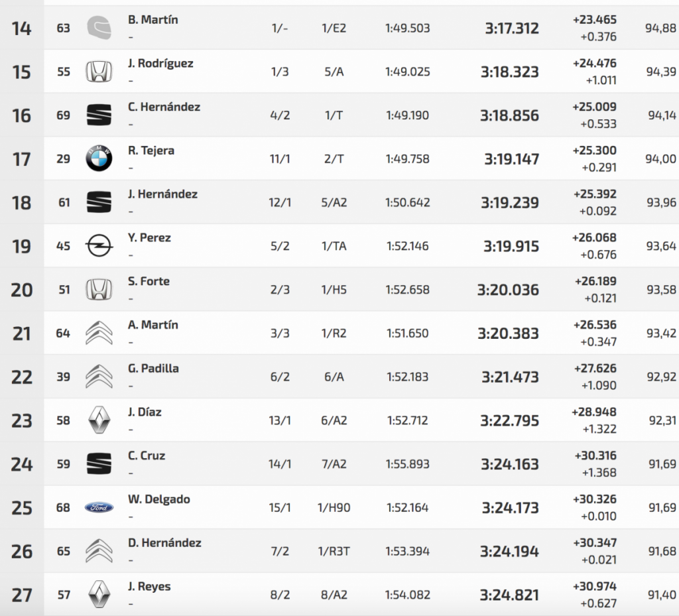Click the Renault logo next to J. Reyes
The image size is (679, 616).
click(x=99, y=595)
